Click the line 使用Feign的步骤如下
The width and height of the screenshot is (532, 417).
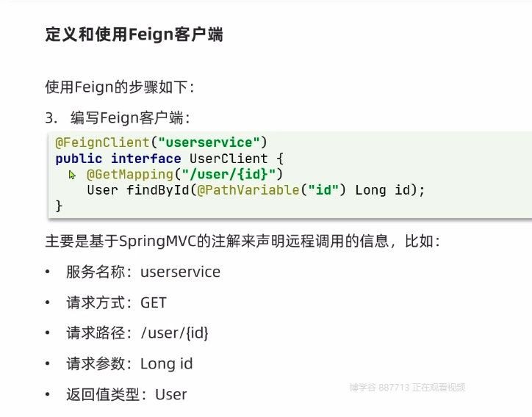(119, 87)
